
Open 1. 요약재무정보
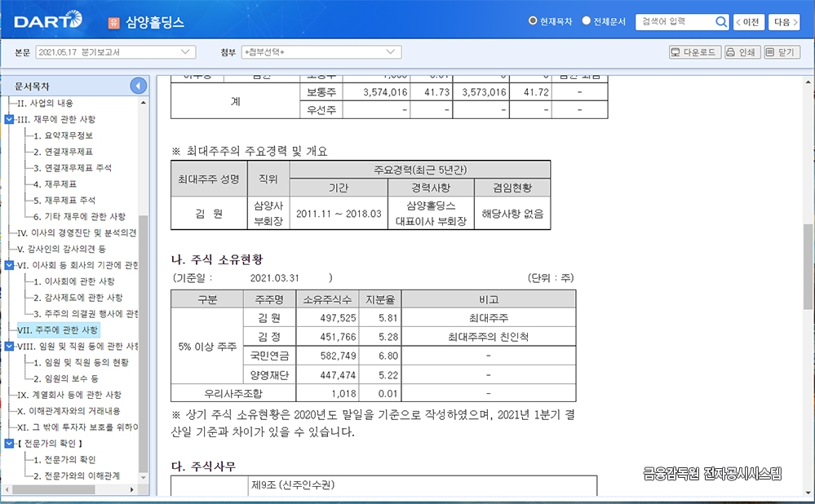tap(64, 135)
